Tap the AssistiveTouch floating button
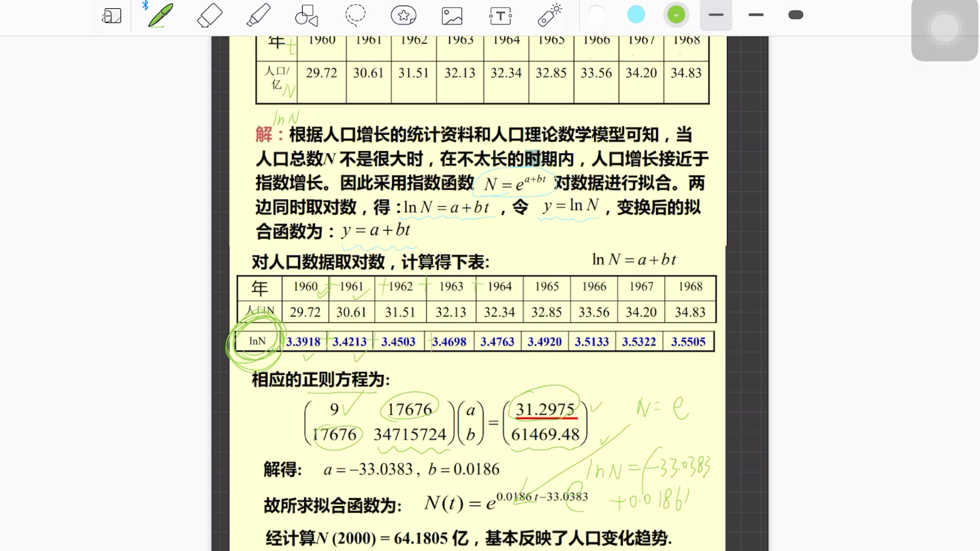This screenshot has height=551, width=980. pos(945,28)
